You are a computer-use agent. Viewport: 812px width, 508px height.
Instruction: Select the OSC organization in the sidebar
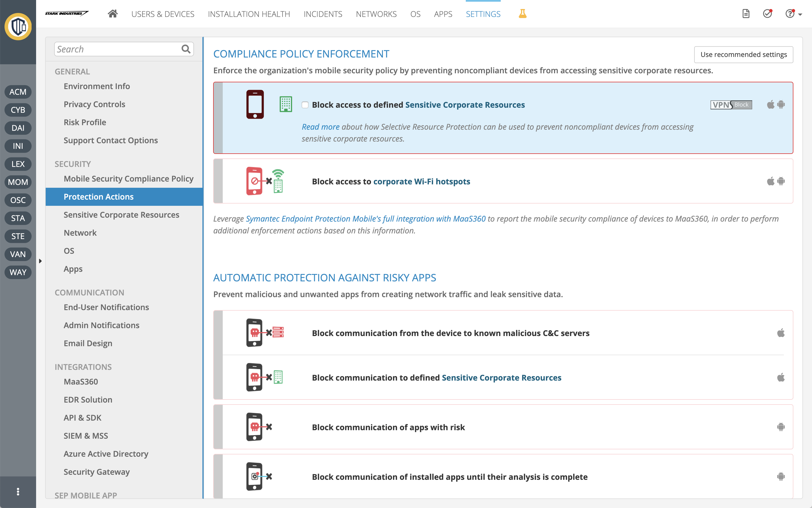pyautogui.click(x=18, y=200)
